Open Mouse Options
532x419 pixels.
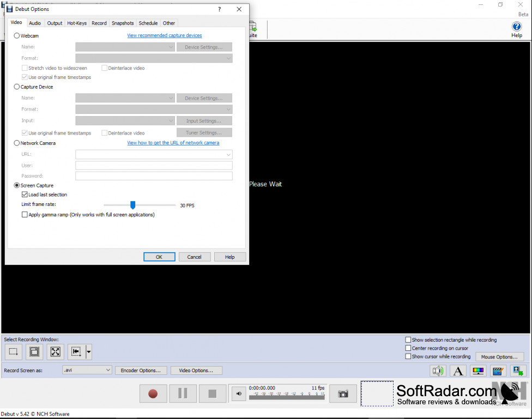[x=499, y=357]
